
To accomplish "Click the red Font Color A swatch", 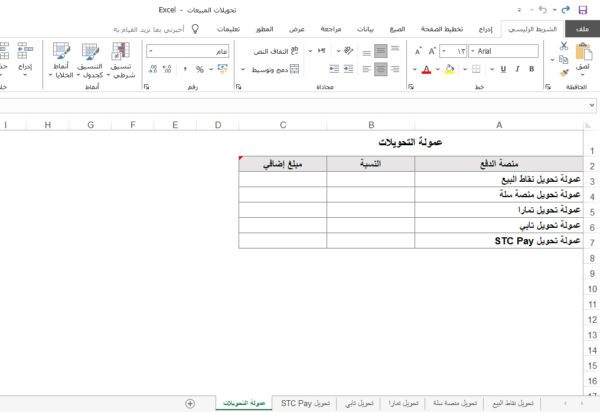I will click(426, 69).
